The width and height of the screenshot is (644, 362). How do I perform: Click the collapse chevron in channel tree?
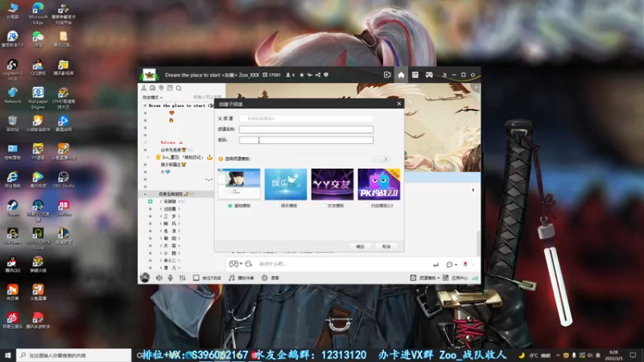[x=208, y=179]
